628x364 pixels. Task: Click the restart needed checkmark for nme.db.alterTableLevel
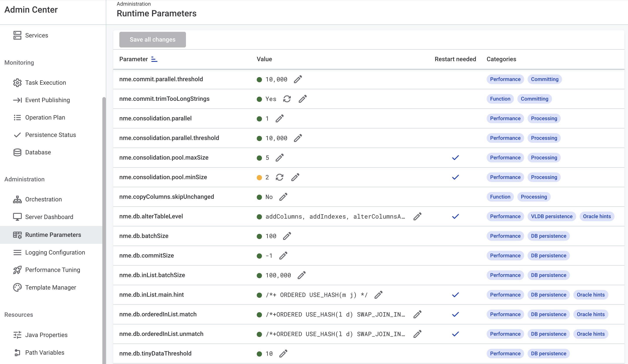[x=455, y=217]
